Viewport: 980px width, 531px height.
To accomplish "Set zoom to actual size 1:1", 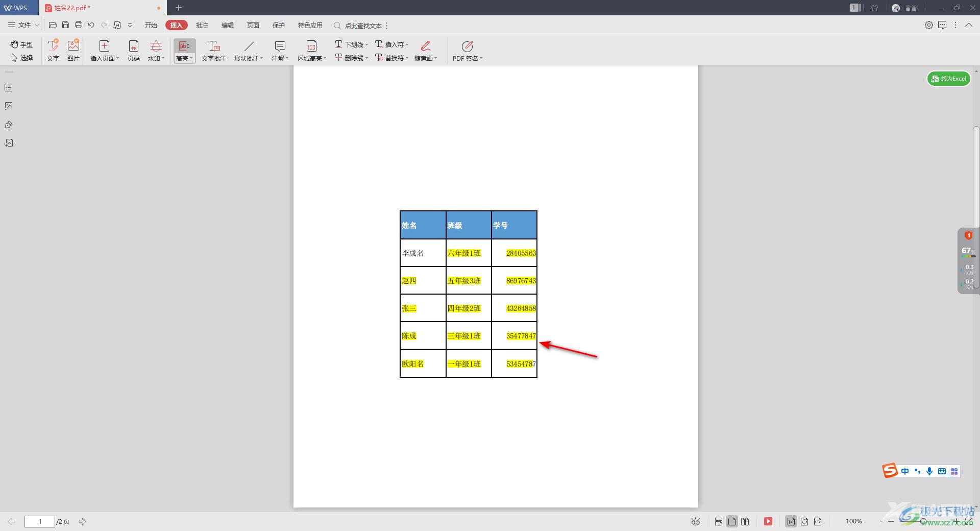I will pos(791,521).
